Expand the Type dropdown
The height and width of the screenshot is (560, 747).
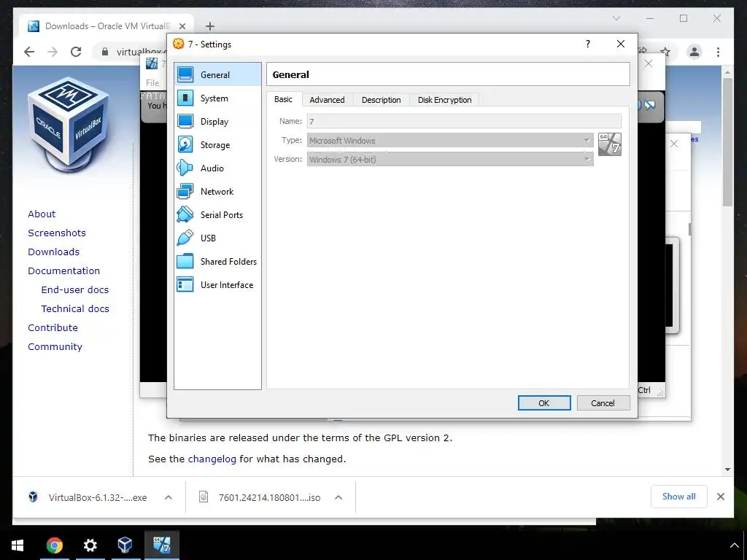[x=450, y=141]
